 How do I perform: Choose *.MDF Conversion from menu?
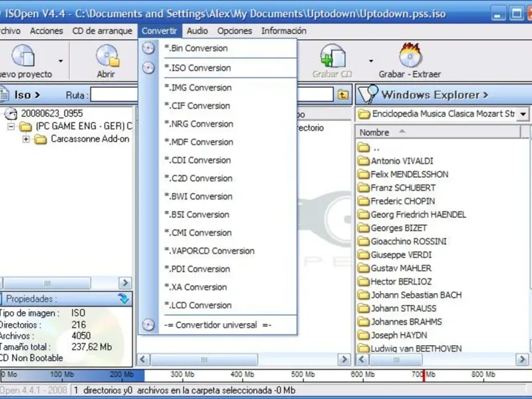tap(228, 142)
